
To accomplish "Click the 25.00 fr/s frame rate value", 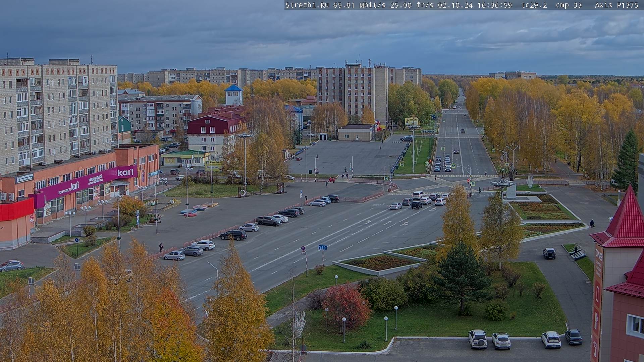I will click(x=412, y=5).
